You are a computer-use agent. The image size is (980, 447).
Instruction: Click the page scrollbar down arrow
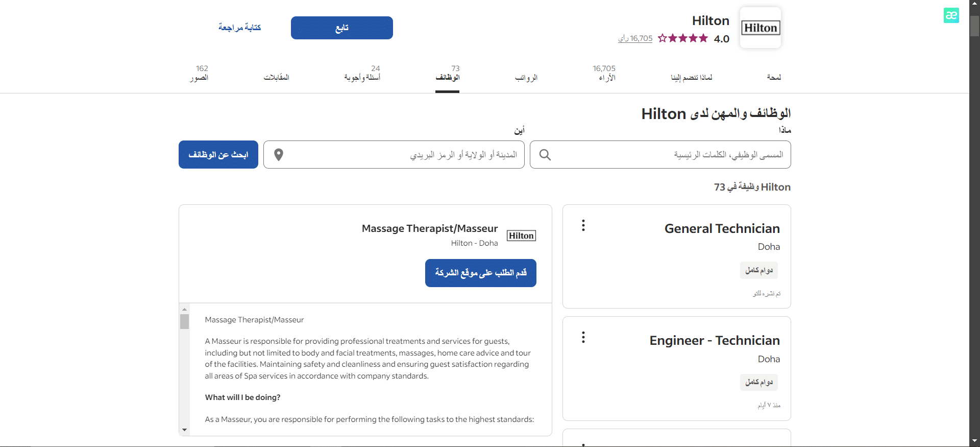point(975,441)
